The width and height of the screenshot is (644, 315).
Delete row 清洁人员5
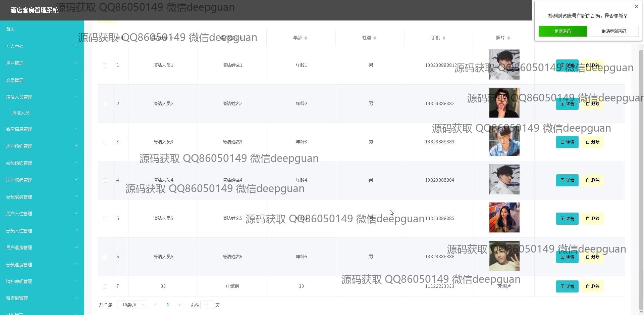click(x=592, y=219)
